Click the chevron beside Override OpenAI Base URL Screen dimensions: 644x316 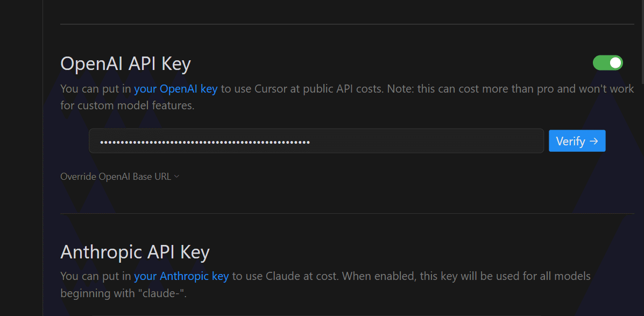(x=177, y=177)
